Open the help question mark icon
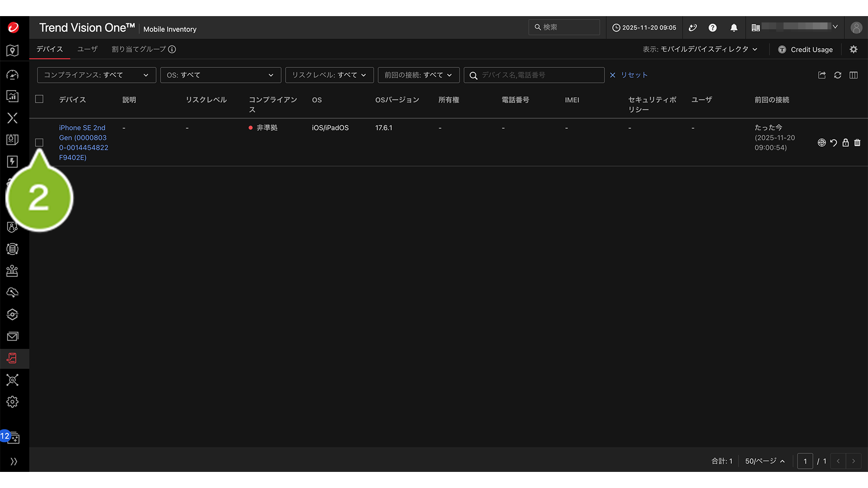868x488 pixels. pyautogui.click(x=713, y=28)
